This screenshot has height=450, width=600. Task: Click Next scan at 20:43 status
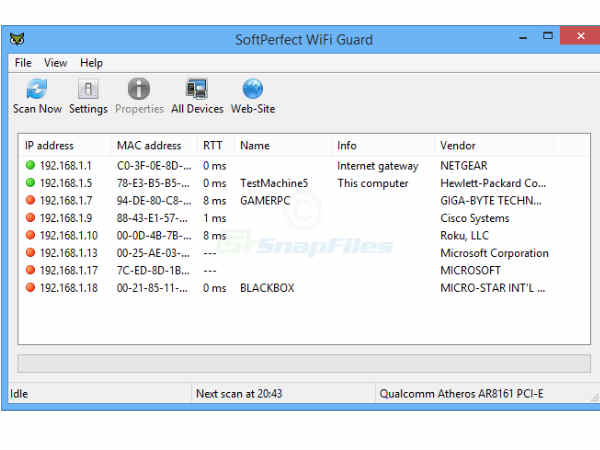pyautogui.click(x=239, y=393)
